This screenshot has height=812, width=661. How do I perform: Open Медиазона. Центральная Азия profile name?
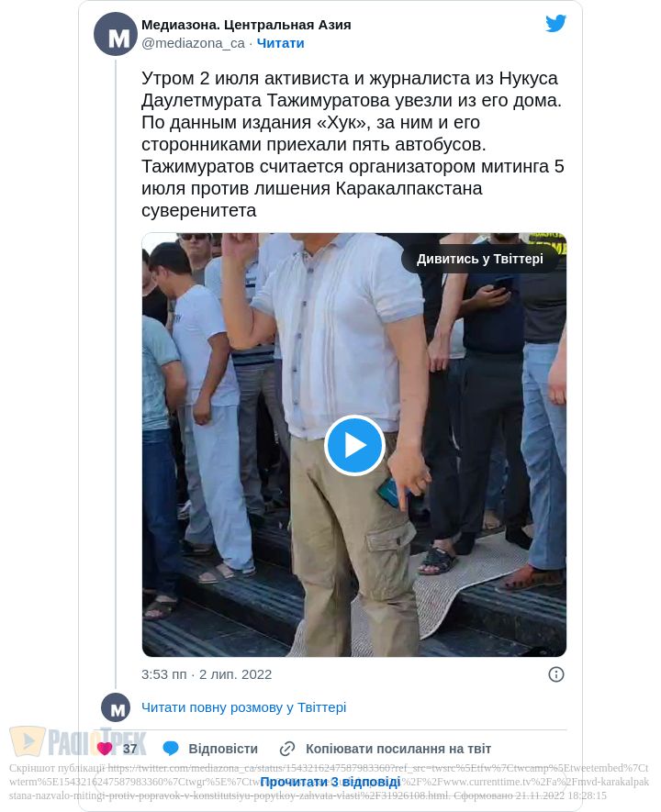point(246,25)
